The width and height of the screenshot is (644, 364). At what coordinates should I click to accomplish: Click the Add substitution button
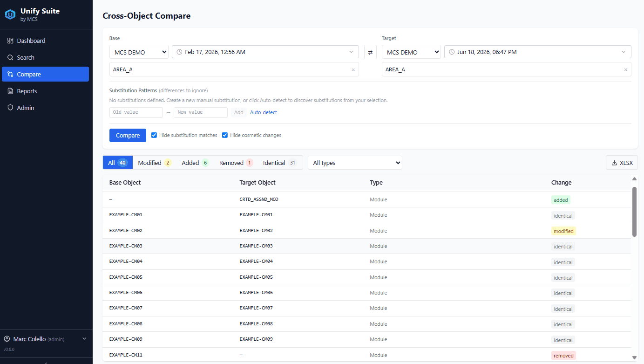pyautogui.click(x=239, y=112)
